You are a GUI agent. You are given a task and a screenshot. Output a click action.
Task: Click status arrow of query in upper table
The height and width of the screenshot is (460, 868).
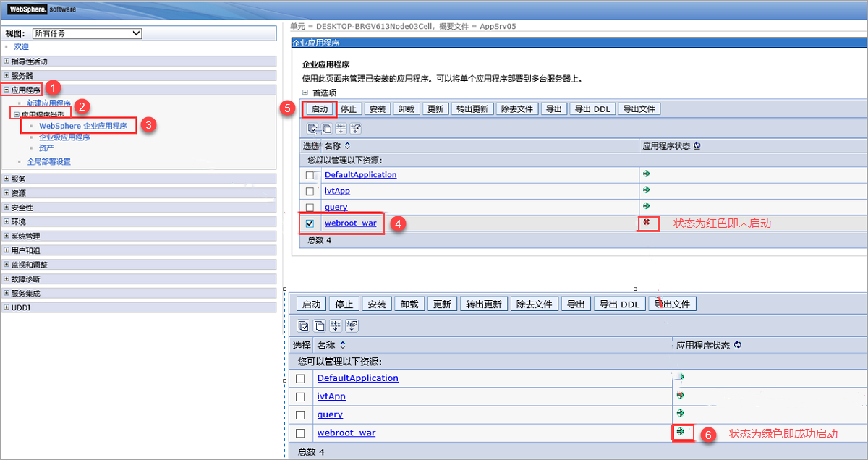[646, 205]
